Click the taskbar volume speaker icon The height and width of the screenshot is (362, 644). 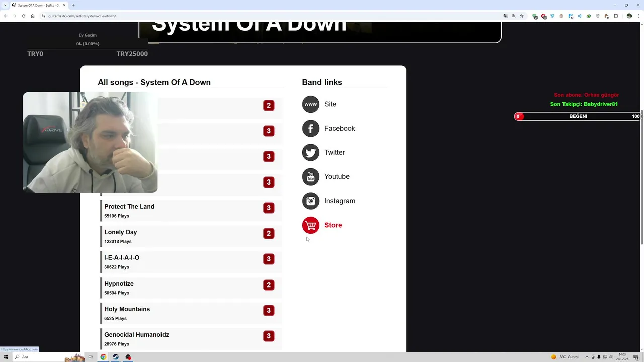tap(611, 357)
